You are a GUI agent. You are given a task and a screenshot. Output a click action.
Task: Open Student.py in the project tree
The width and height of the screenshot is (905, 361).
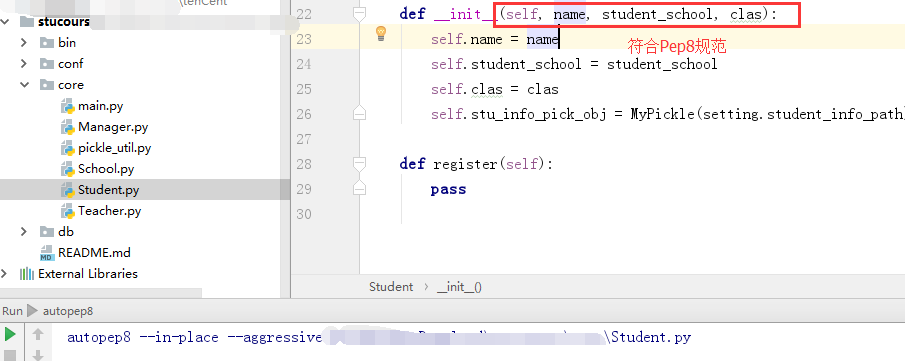109,189
